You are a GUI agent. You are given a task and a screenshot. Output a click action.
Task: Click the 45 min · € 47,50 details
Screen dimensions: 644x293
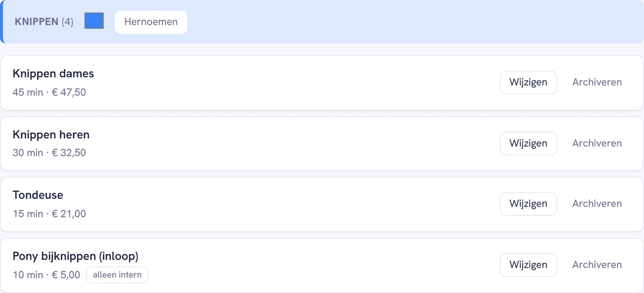point(49,92)
